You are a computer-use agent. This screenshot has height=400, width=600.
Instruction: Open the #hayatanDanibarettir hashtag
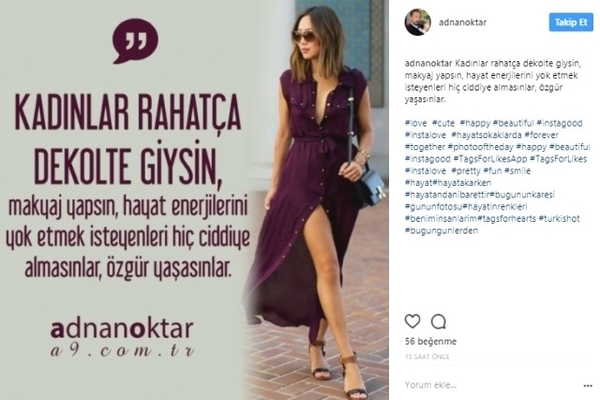tap(447, 195)
